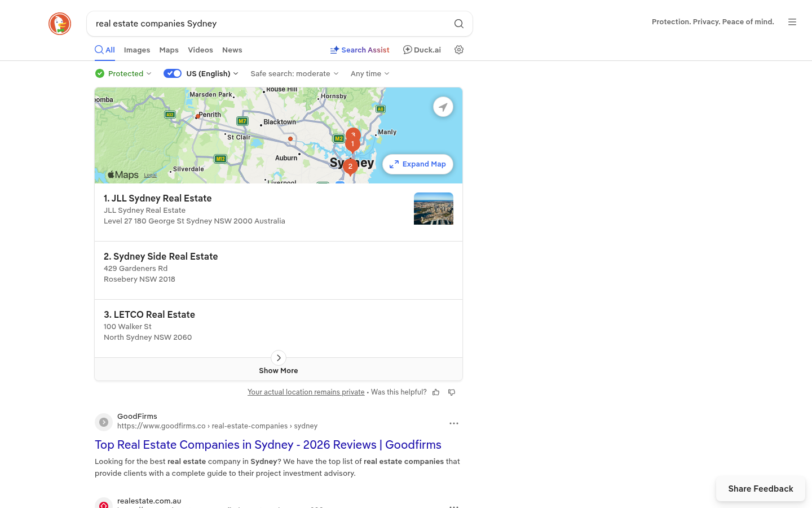Screen dimensions: 812x508
Task: Open the US (English) region dropdown
Action: point(213,73)
